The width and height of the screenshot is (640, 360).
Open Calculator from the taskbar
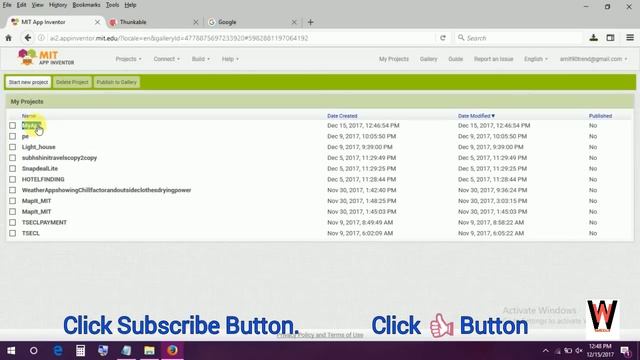tap(80, 350)
